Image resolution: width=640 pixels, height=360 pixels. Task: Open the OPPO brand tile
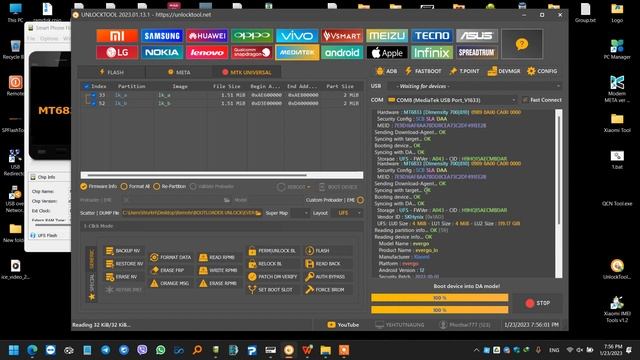[x=252, y=36]
